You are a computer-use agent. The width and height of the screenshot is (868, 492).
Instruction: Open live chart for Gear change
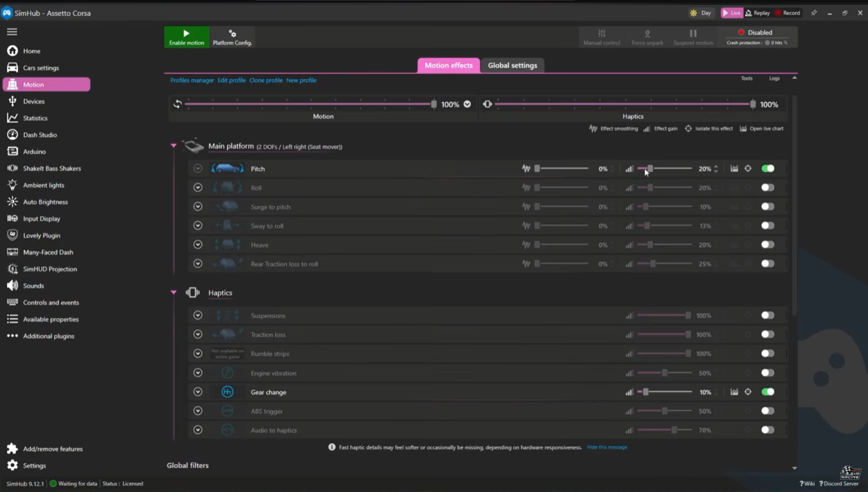pos(734,392)
